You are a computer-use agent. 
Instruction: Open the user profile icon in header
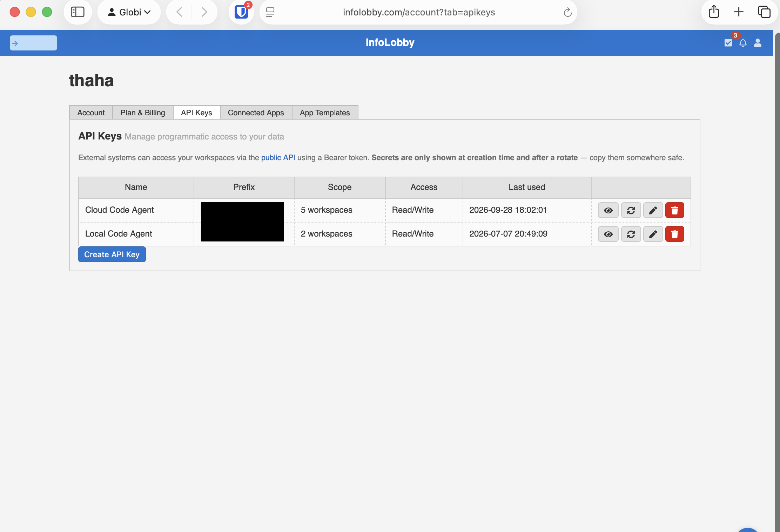click(x=758, y=43)
